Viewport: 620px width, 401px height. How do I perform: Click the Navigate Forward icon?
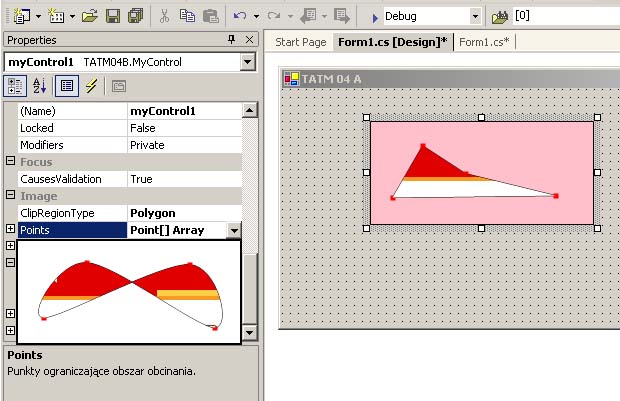point(342,16)
